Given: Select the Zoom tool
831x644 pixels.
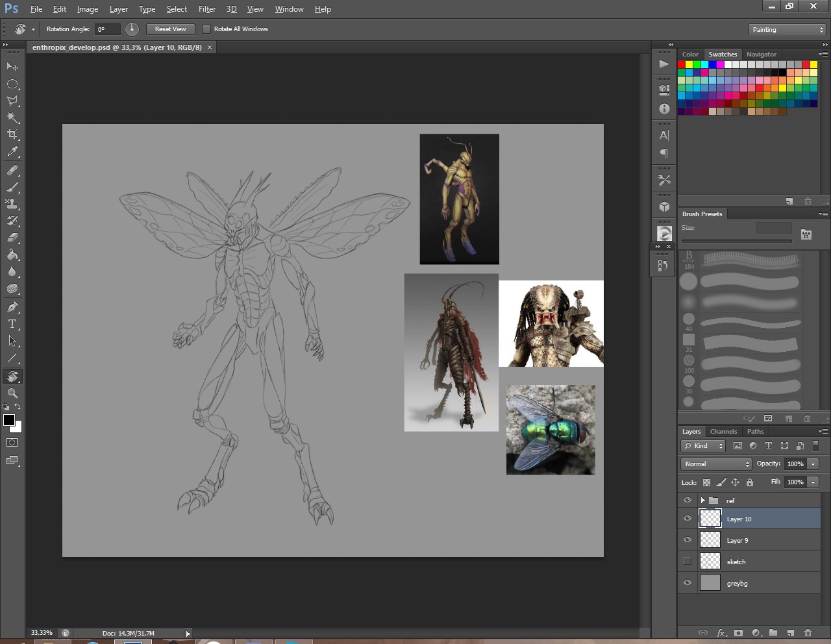Looking at the screenshot, I should point(12,393).
